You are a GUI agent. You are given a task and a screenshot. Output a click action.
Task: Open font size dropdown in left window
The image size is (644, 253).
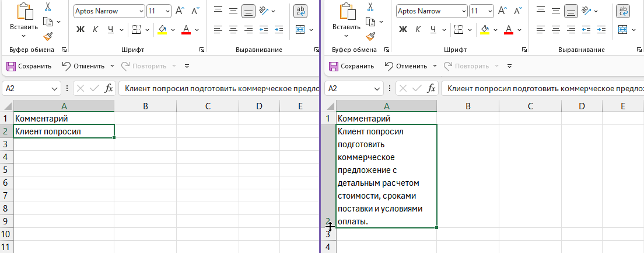[167, 12]
